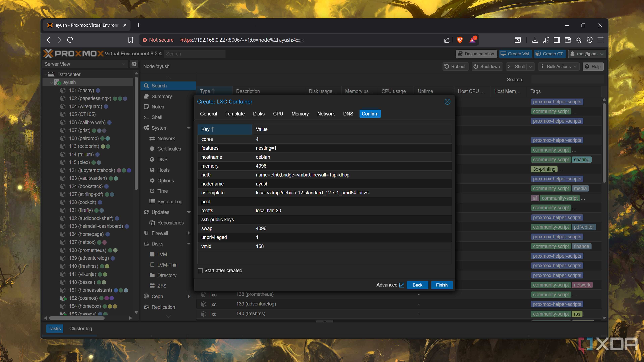Bookmark this page with the bookmark icon
The height and width of the screenshot is (362, 644).
tap(130, 40)
